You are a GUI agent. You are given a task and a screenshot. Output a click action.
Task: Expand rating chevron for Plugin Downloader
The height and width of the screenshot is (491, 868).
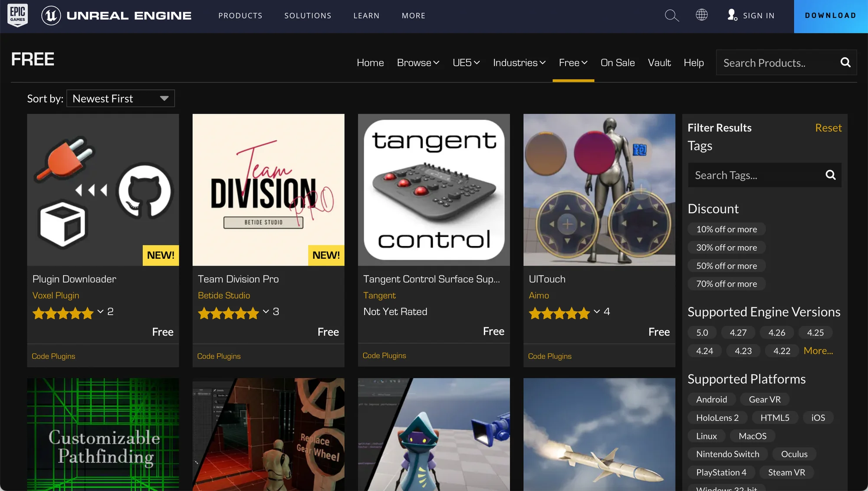tap(100, 312)
